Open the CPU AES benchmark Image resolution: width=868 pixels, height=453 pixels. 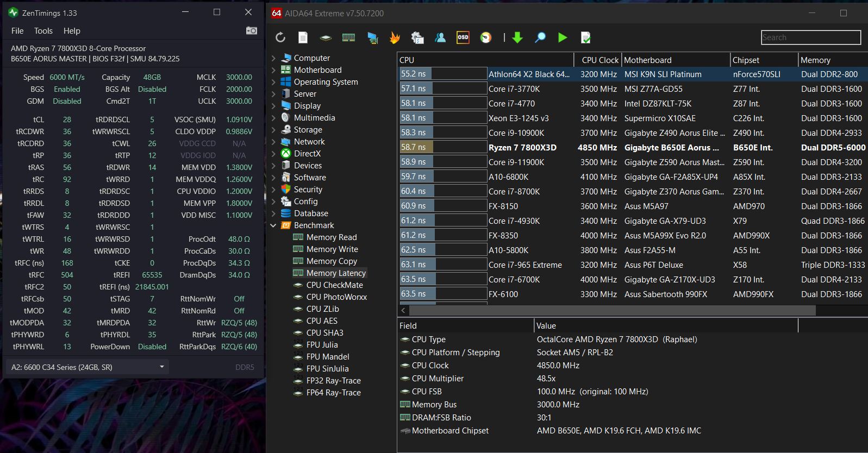click(322, 321)
